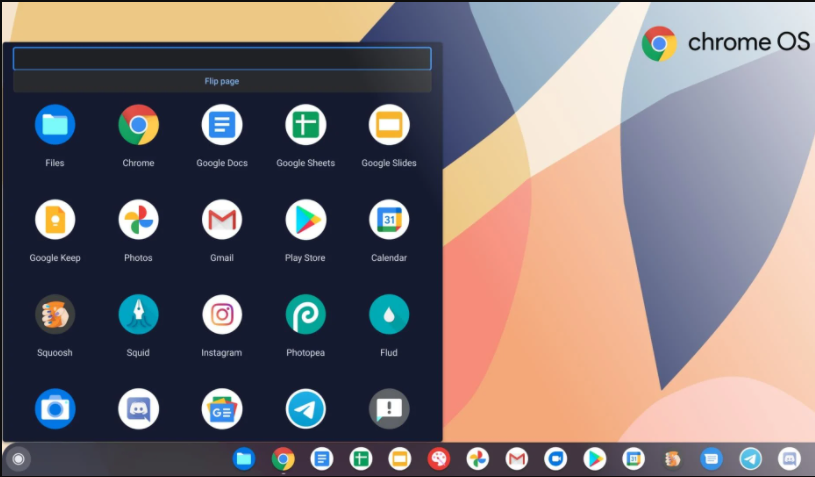The image size is (815, 477).
Task: Open the Squid app
Action: 138,314
